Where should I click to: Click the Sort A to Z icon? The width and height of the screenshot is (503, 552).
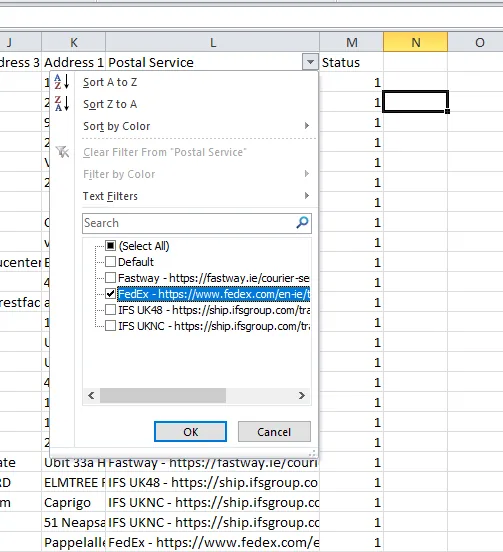pos(62,82)
